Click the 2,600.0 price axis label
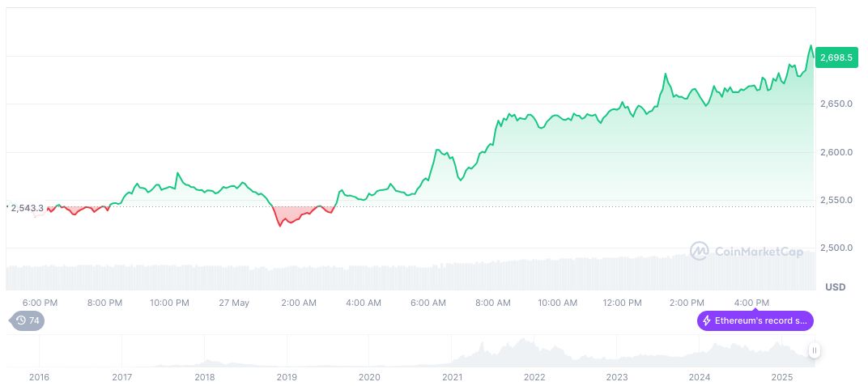The width and height of the screenshot is (868, 386). click(x=836, y=152)
